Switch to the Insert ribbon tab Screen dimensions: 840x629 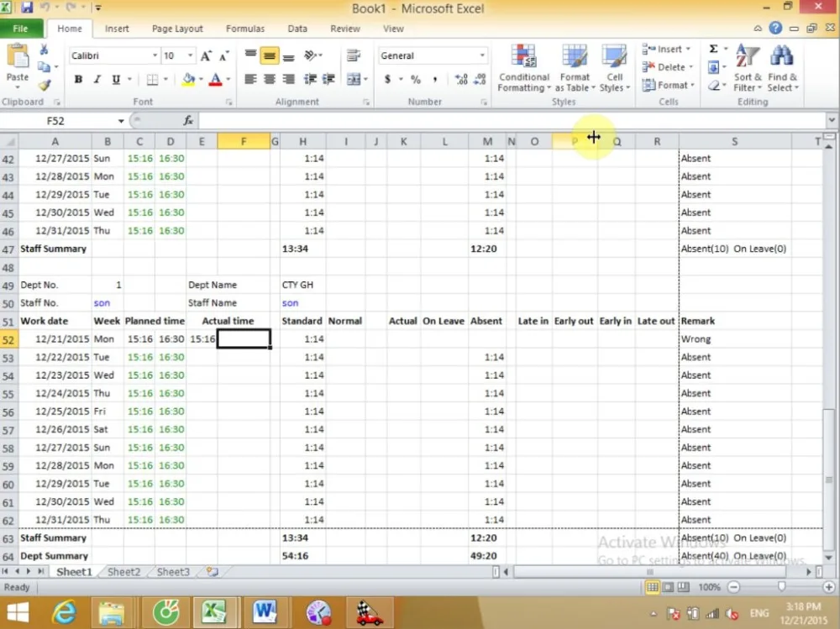coord(117,29)
